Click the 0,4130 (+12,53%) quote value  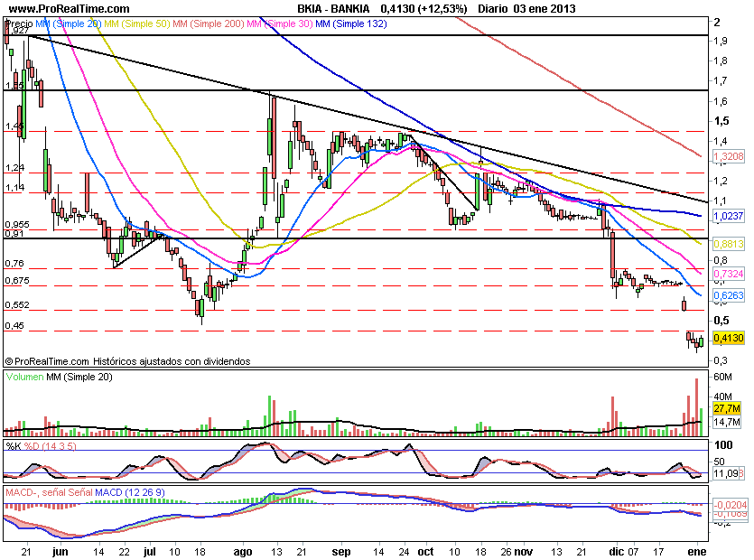pos(424,9)
